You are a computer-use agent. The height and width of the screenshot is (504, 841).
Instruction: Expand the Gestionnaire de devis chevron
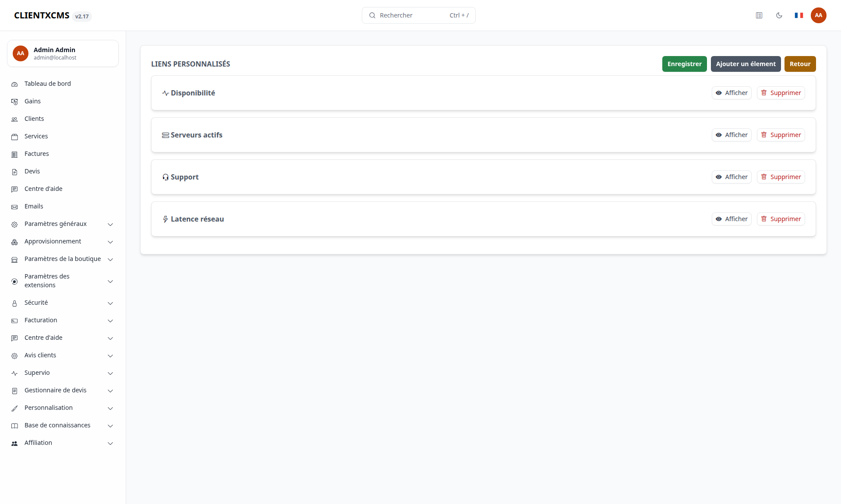110,391
